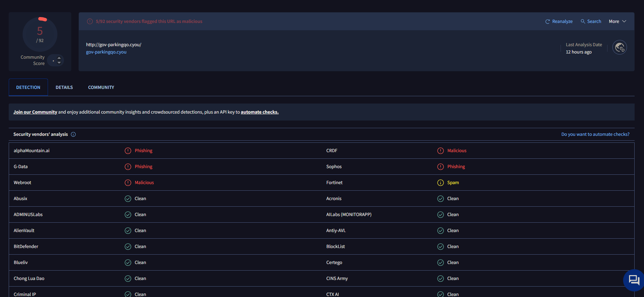Select the URL text http://gov-parkingqo.cyou/

pos(114,45)
